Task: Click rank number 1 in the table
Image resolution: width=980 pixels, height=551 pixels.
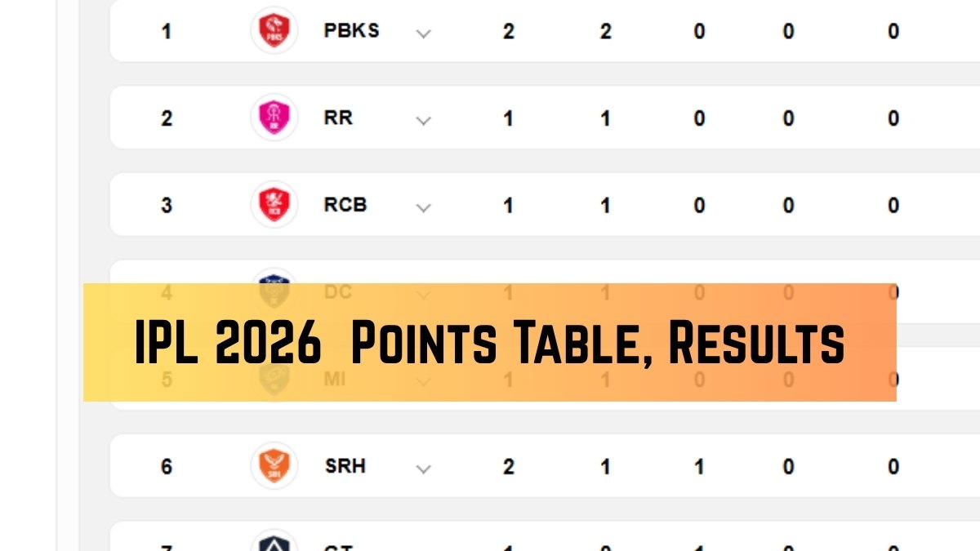Action: coord(167,33)
